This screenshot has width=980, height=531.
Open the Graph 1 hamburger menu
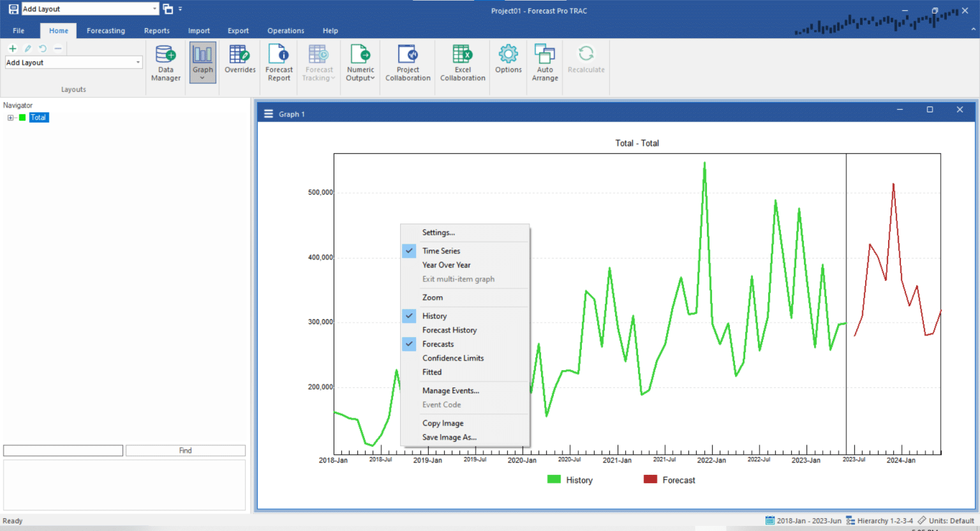tap(269, 114)
